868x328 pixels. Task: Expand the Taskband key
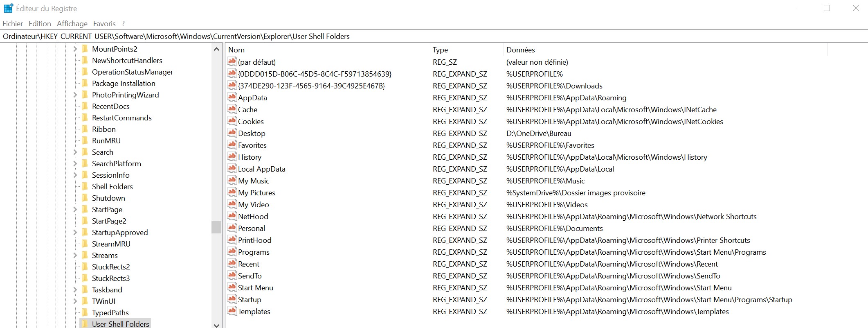click(75, 290)
